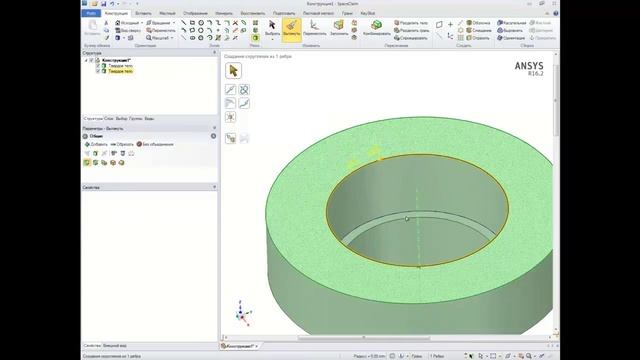Screen dimensions: 640x360
Task: Select the Circle sketch tool
Action: point(201,23)
